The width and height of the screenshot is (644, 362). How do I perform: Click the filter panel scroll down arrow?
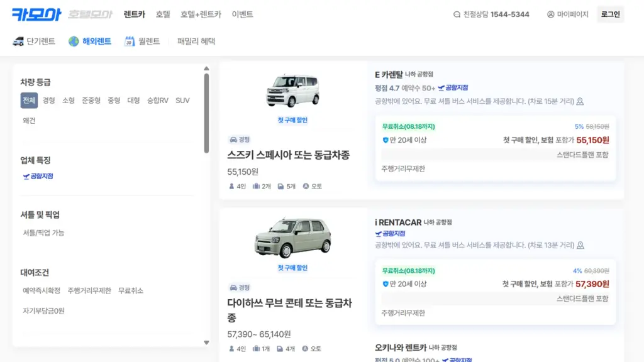tap(206, 343)
